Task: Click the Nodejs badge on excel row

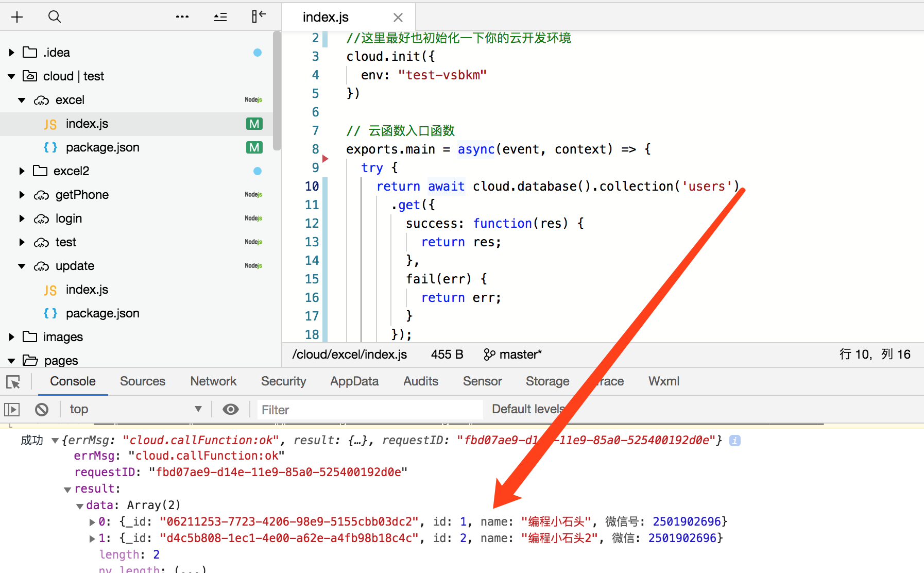Action: [x=253, y=100]
